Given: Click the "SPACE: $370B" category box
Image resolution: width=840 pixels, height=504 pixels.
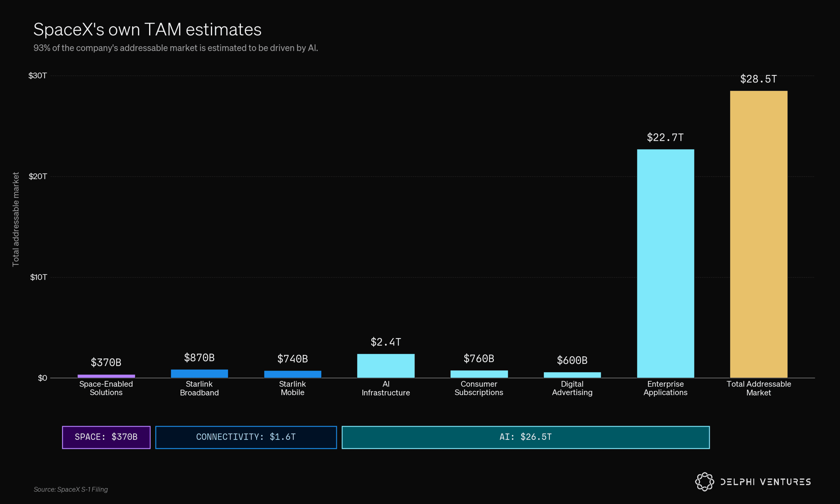Looking at the screenshot, I should [x=106, y=437].
